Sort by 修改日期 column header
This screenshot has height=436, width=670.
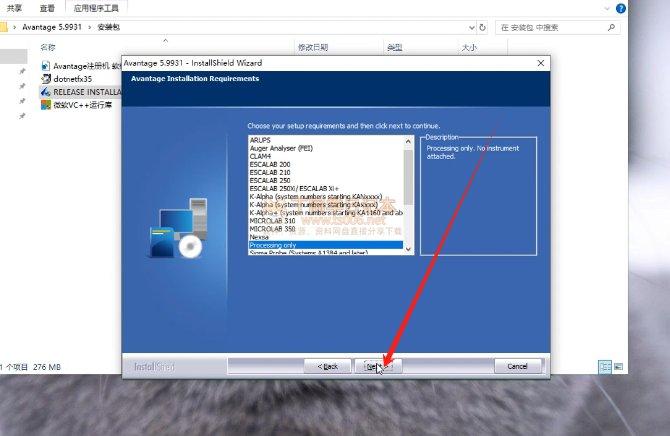point(313,47)
